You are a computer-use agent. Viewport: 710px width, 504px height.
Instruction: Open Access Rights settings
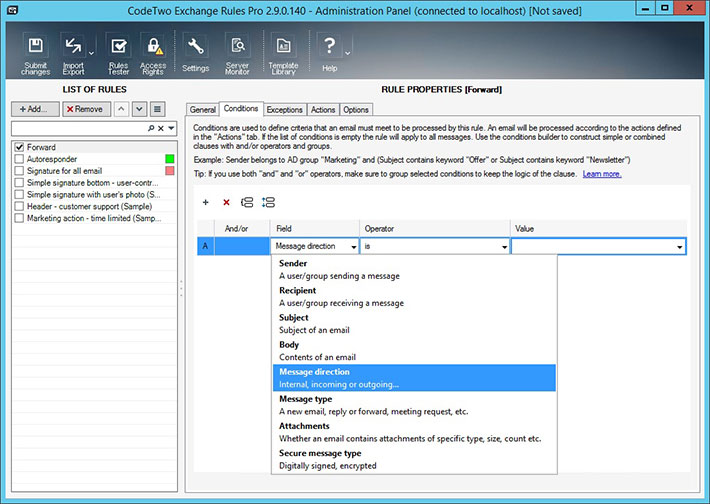(x=153, y=55)
